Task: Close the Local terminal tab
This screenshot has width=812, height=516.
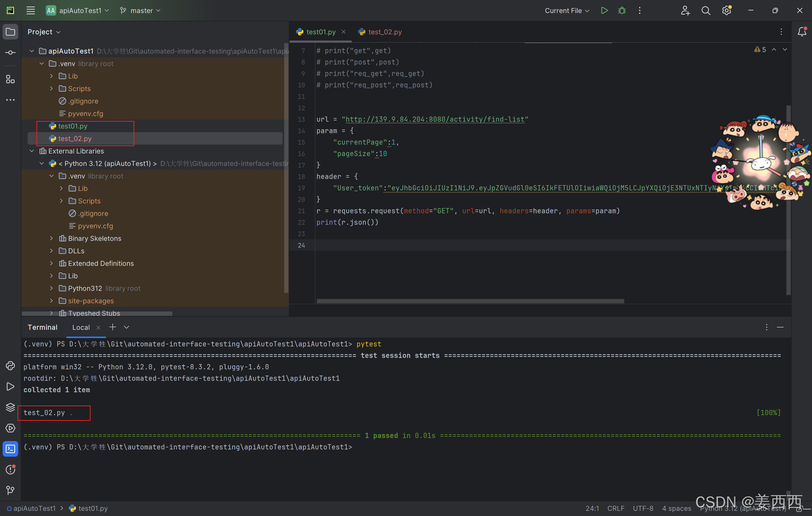Action: coord(98,328)
